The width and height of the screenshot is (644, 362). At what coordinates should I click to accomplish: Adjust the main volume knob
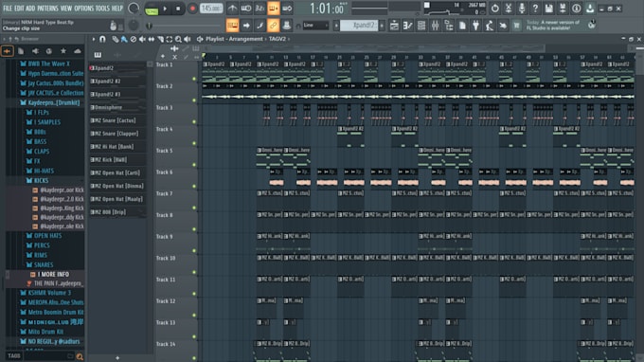click(x=134, y=9)
